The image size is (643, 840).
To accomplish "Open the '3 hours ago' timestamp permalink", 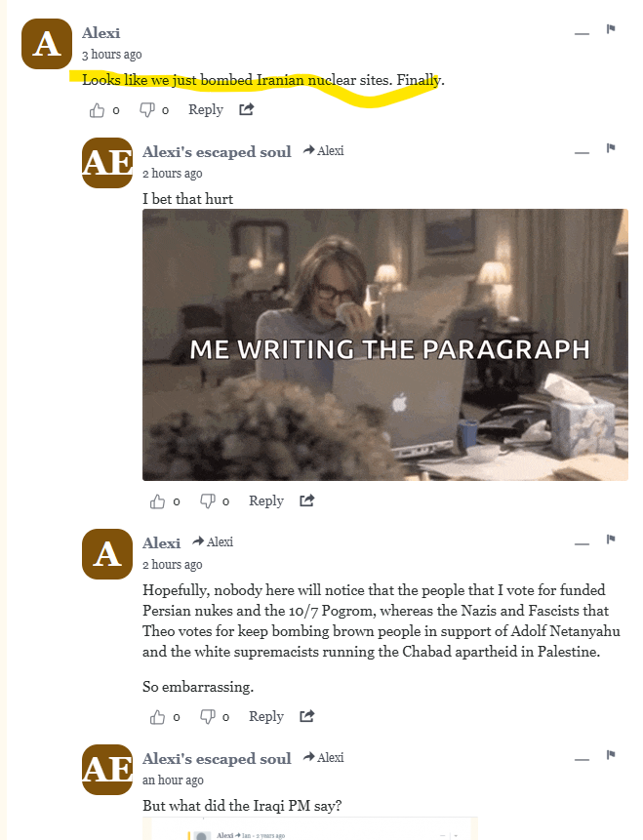I will click(112, 55).
